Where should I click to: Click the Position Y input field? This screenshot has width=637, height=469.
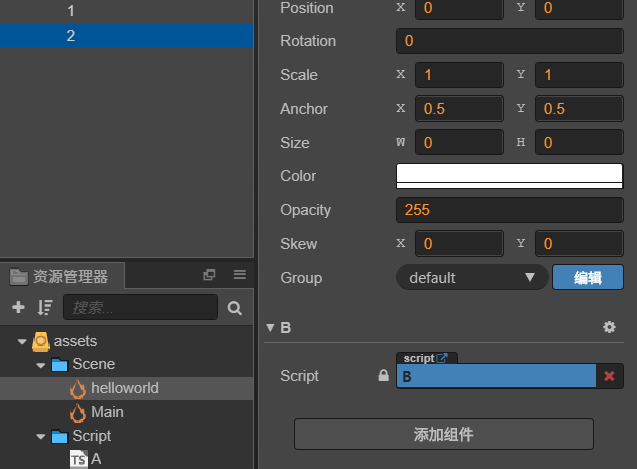pos(579,8)
